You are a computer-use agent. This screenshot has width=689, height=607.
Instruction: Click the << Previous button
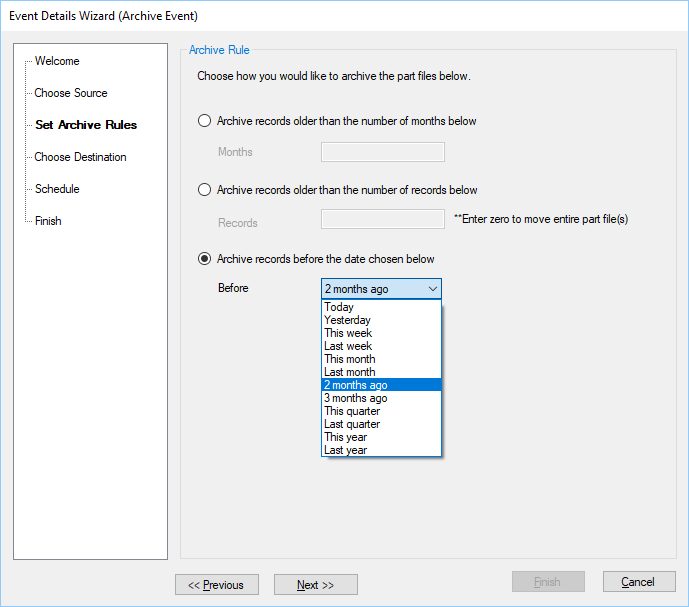point(217,585)
